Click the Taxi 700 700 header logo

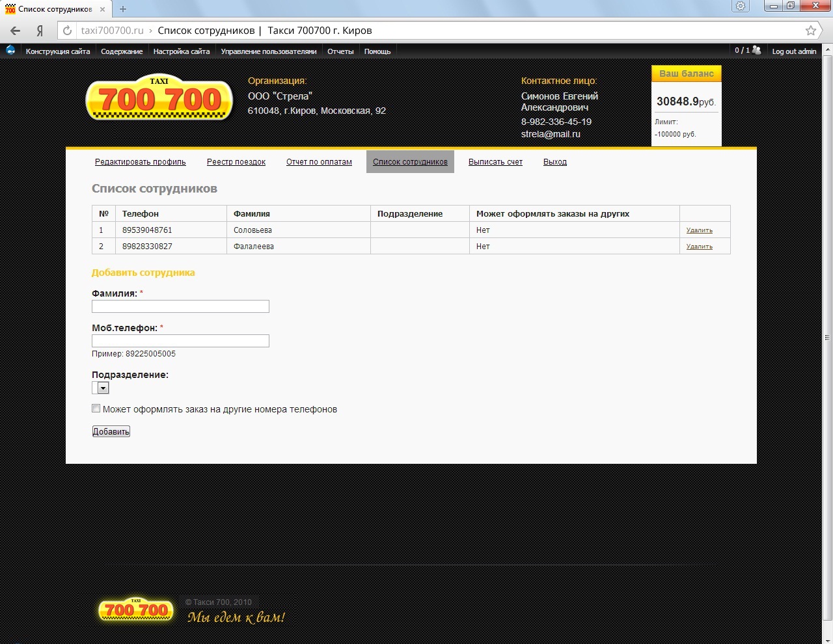tap(159, 98)
